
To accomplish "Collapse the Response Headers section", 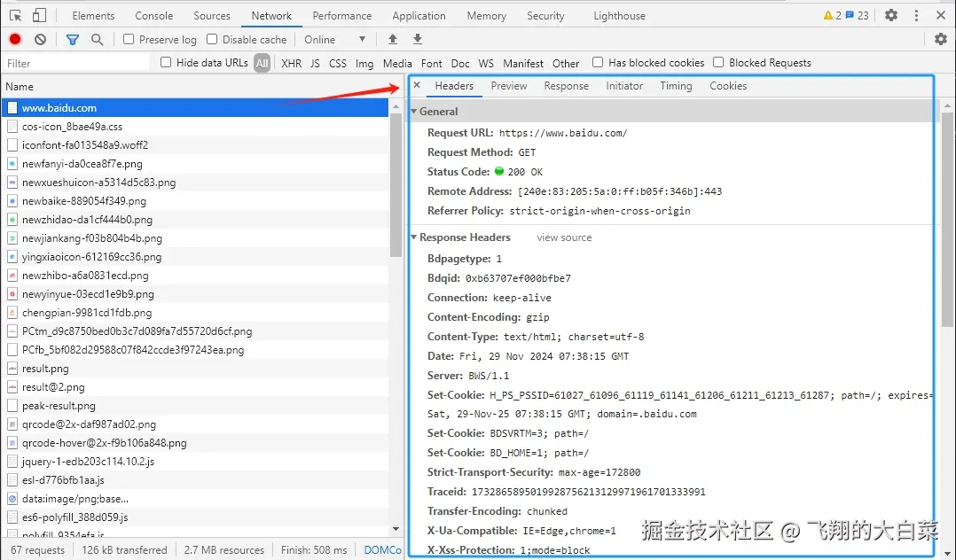I will [x=414, y=237].
